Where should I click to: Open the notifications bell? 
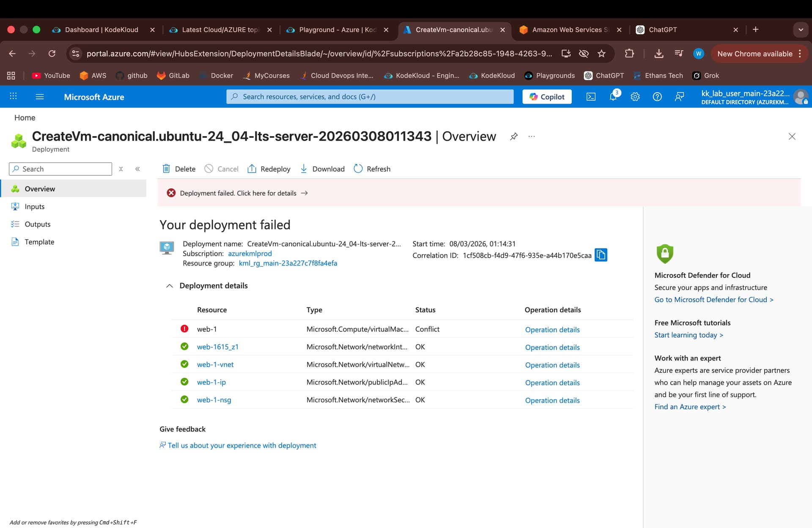coord(613,97)
